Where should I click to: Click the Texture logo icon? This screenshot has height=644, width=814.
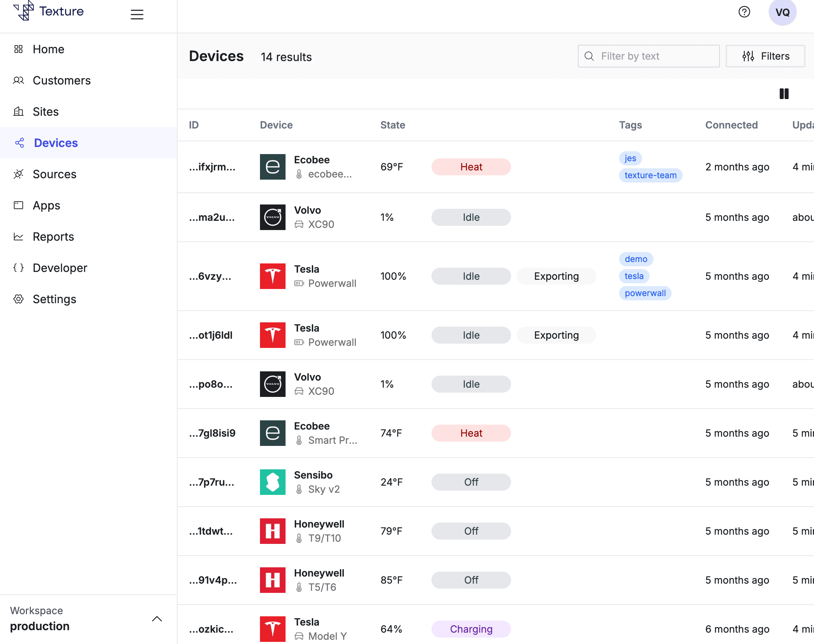point(24,11)
